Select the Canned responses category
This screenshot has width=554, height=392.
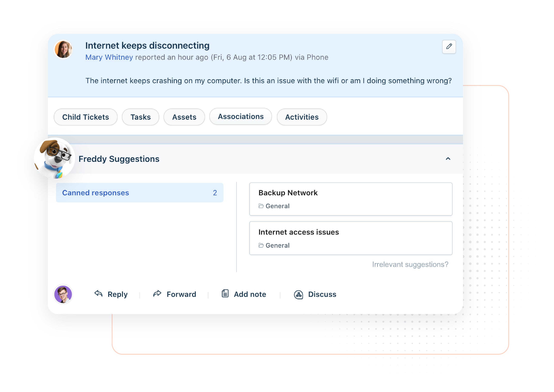(x=139, y=193)
